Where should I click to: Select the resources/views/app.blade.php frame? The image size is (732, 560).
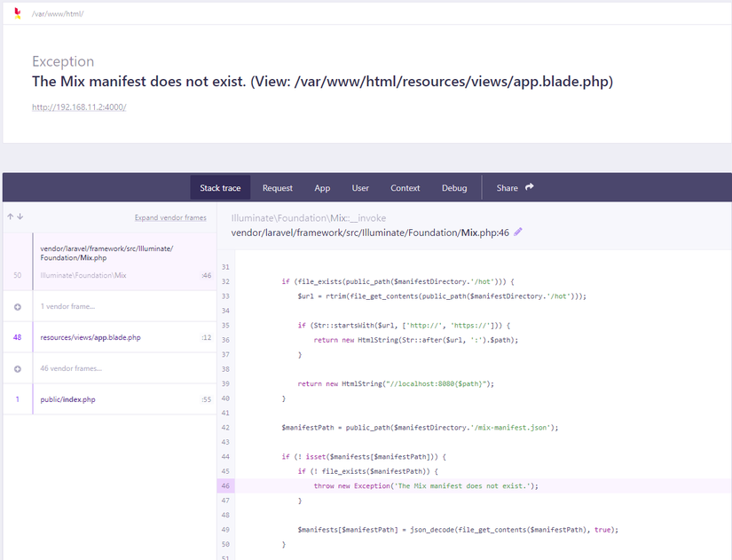pos(91,337)
